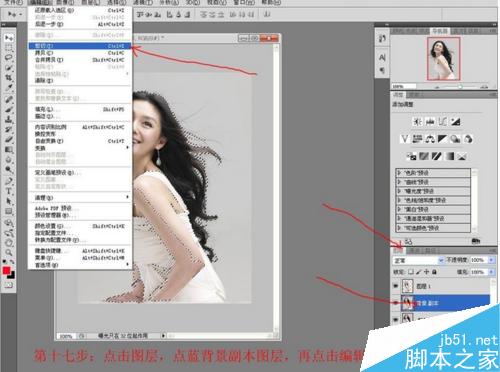Viewport: 500px width, 372px height.
Task: Select the Brush tool
Action: pyautogui.click(x=9, y=109)
